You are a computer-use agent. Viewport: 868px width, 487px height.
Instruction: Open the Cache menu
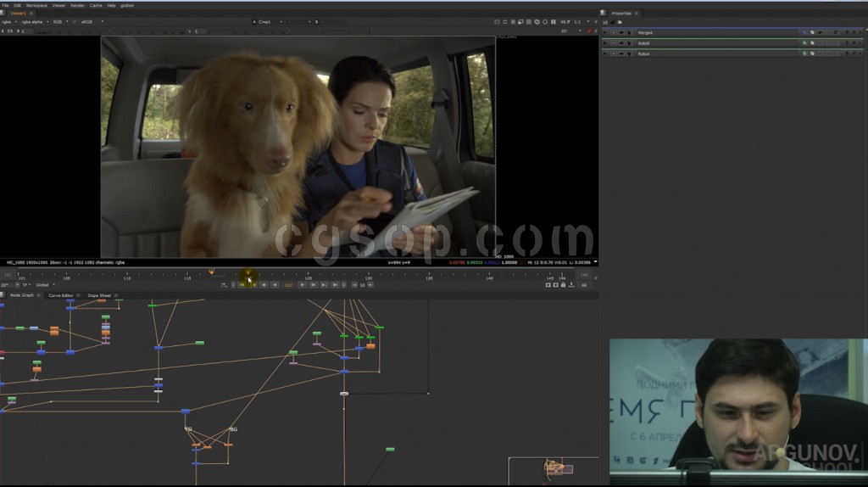96,6
